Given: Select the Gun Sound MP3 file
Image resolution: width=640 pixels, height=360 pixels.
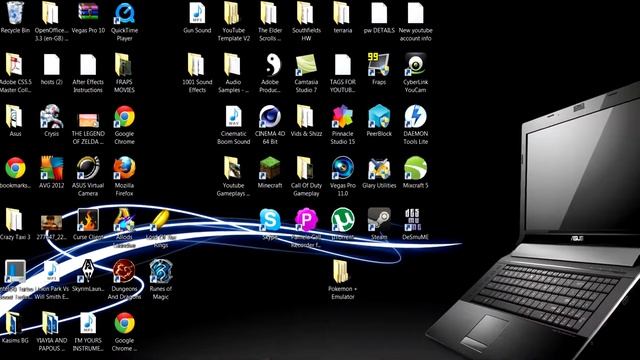Looking at the screenshot, I should coord(197,13).
